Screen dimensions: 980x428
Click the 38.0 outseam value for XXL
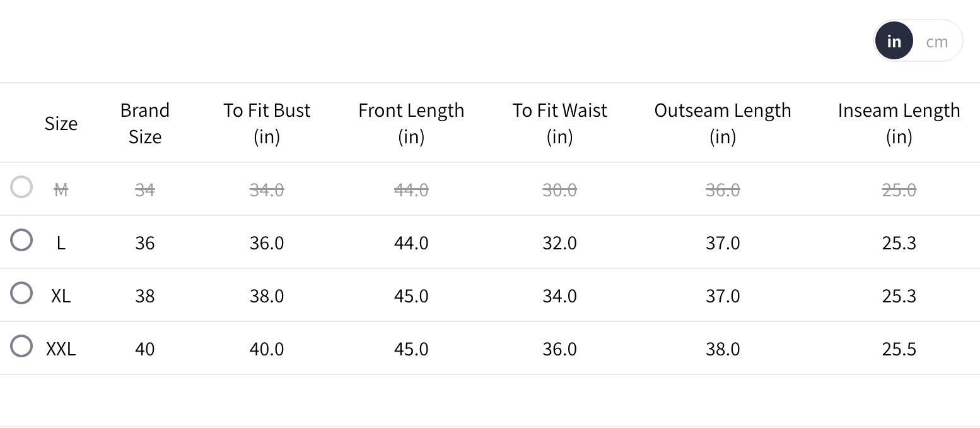coord(722,349)
